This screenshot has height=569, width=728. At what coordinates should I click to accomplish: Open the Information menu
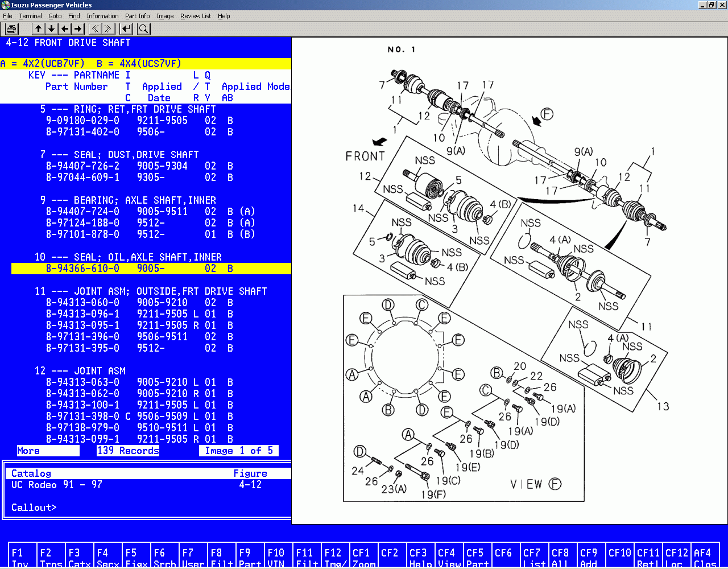pos(102,16)
